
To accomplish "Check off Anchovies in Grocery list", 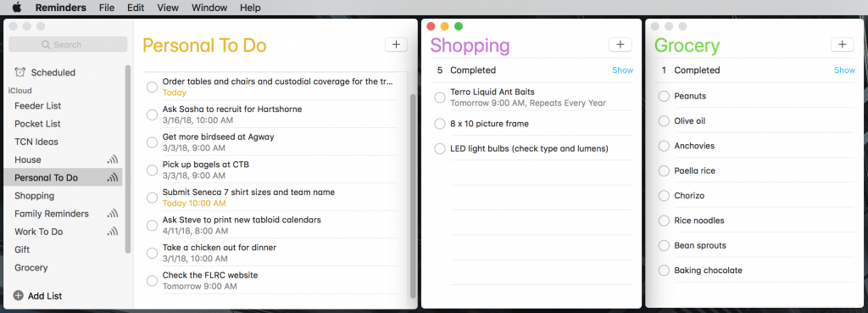I will (x=664, y=146).
